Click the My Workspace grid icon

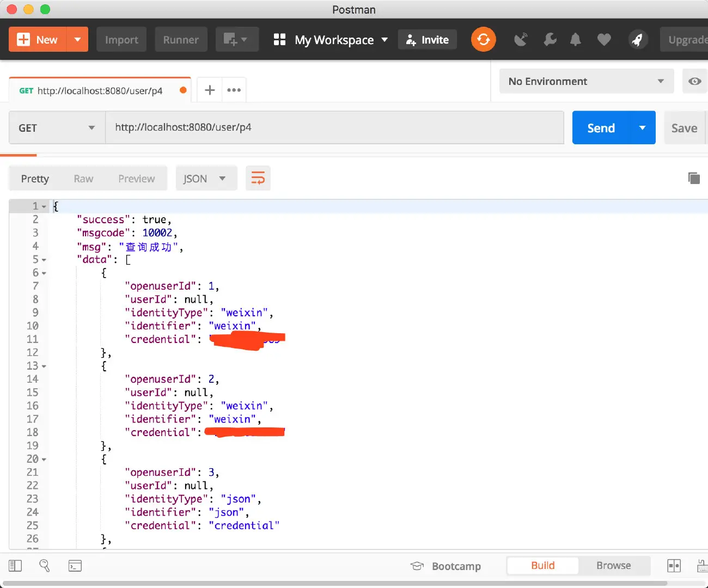tap(279, 39)
